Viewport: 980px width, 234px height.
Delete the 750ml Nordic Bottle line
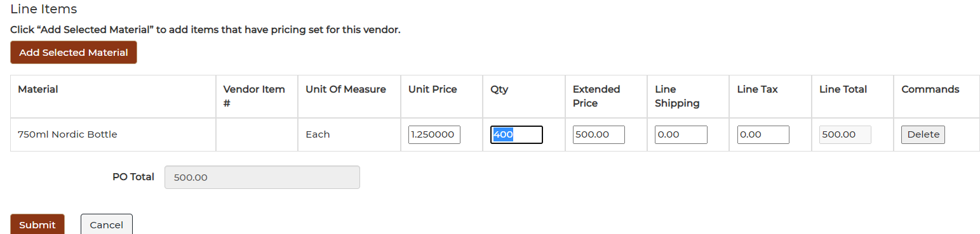point(923,134)
